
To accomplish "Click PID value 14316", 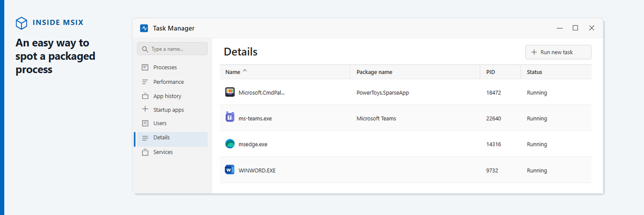I will [x=493, y=145].
